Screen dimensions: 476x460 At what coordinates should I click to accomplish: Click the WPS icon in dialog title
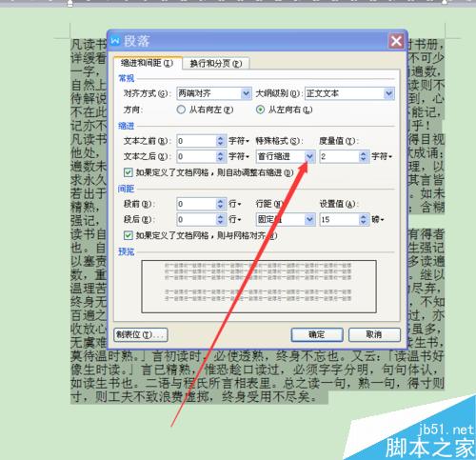click(x=115, y=41)
